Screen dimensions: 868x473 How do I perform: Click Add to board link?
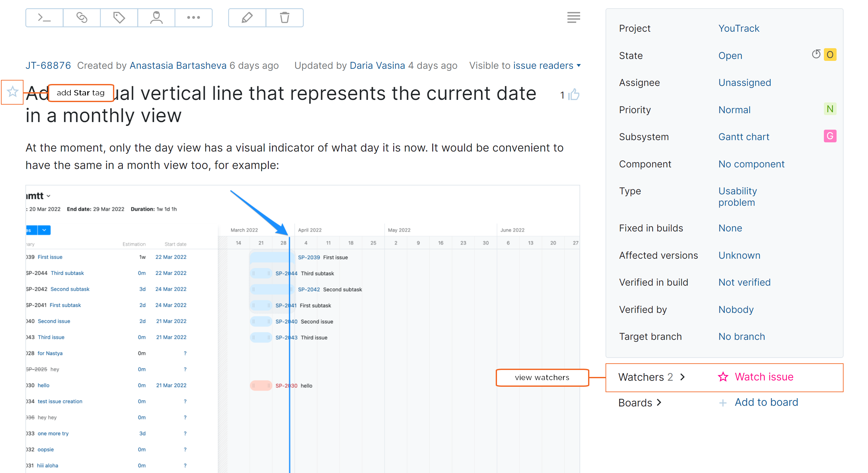point(766,402)
